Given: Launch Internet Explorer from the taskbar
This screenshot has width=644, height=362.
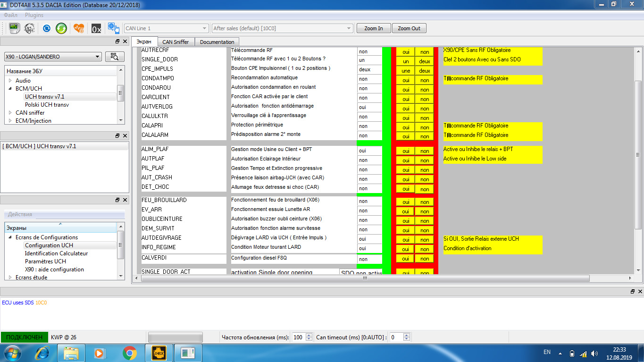Looking at the screenshot, I should point(42,353).
